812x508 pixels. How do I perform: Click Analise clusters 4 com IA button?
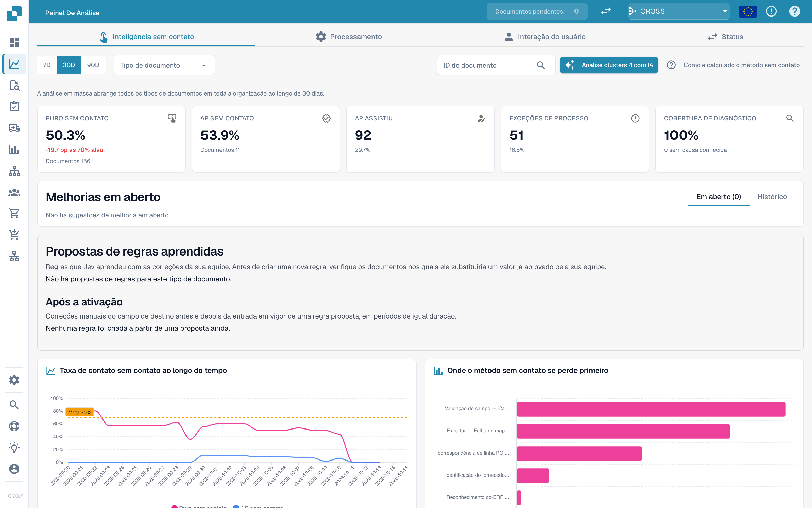pos(609,65)
